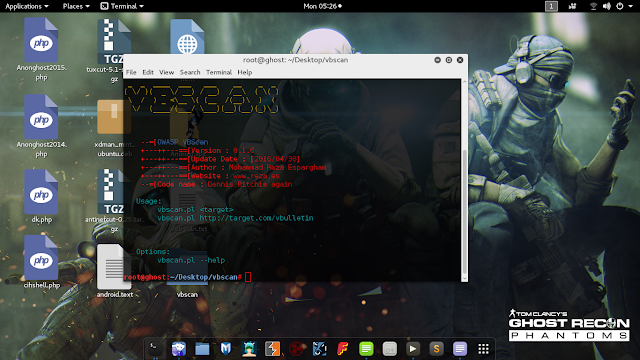The height and width of the screenshot is (360, 640).
Task: Click the clock Mon 05:26
Action: pyautogui.click(x=322, y=6)
